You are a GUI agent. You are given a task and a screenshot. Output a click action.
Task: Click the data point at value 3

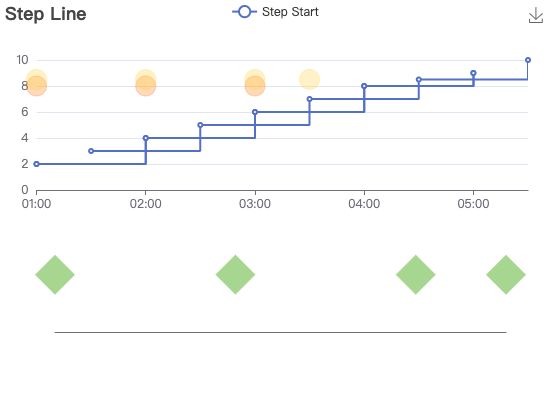(x=91, y=151)
